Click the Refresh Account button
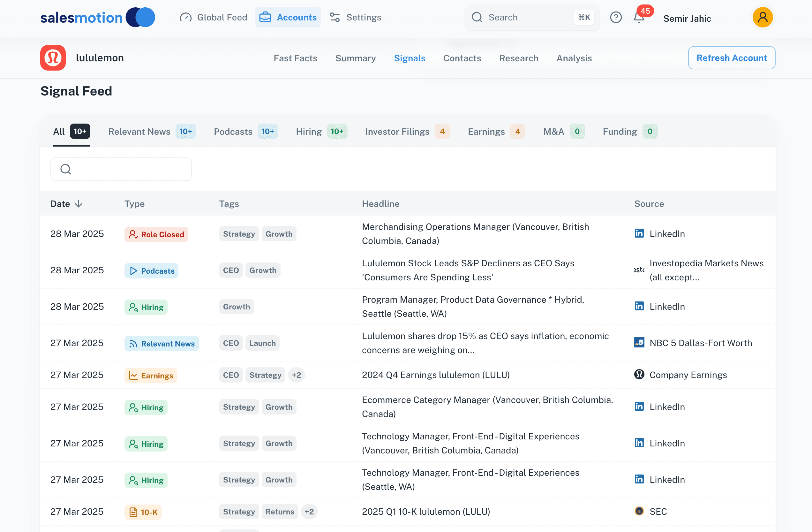The height and width of the screenshot is (532, 812). (732, 58)
